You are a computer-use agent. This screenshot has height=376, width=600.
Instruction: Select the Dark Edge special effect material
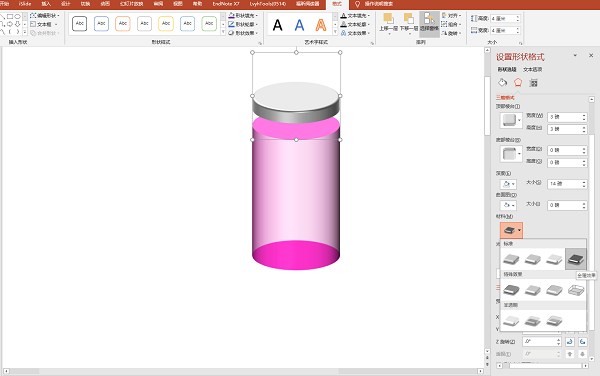tap(511, 290)
